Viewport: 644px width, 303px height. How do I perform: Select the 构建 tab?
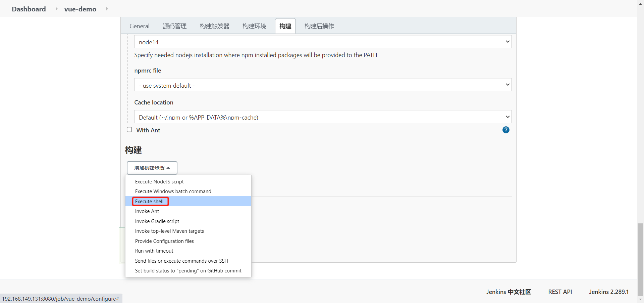click(x=285, y=26)
